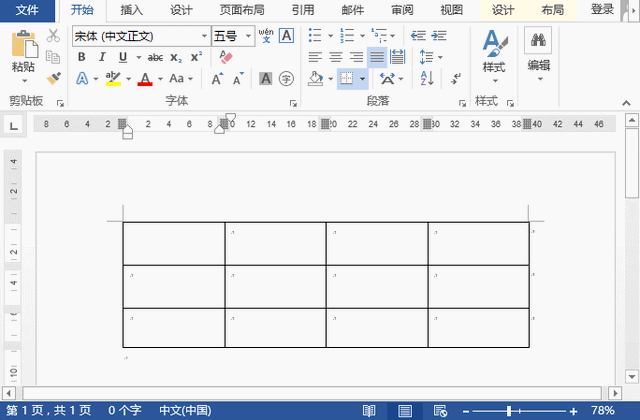Align text left
640x420 pixels.
315,57
